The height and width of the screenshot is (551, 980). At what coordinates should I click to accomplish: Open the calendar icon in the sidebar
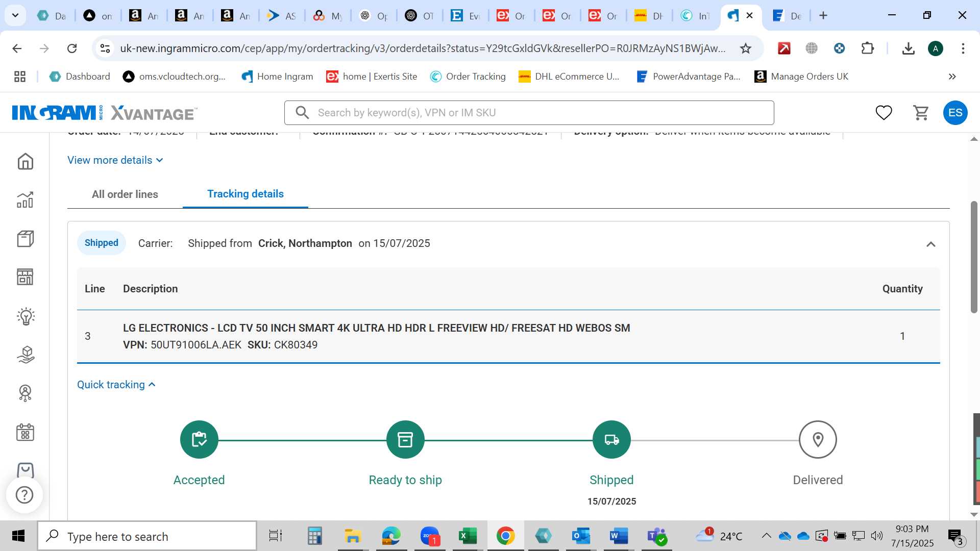pyautogui.click(x=25, y=432)
